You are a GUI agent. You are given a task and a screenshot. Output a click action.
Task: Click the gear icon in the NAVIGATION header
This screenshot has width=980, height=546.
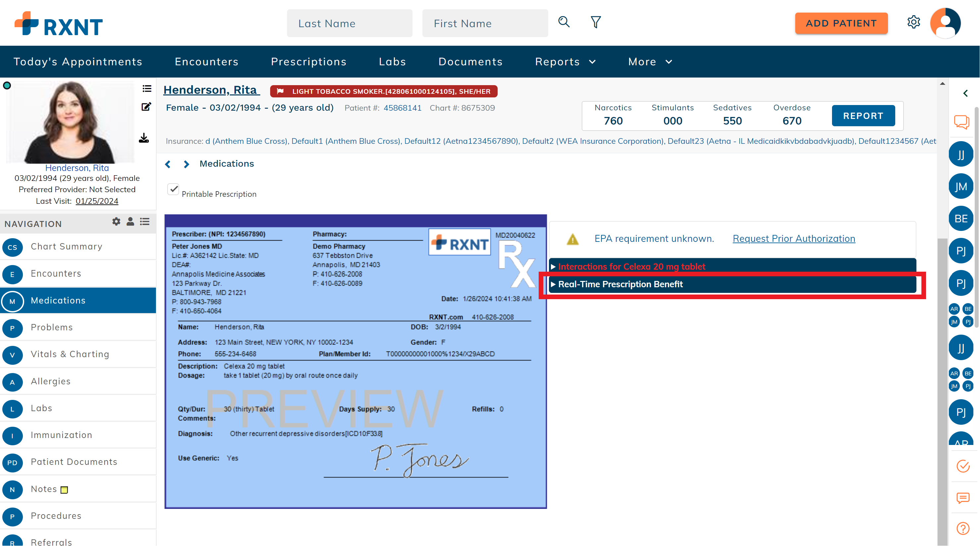[116, 222]
